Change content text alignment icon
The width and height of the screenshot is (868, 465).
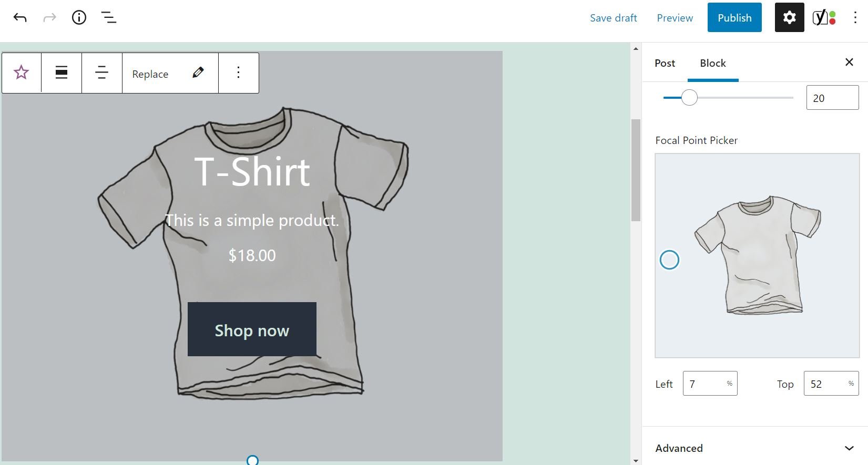[x=102, y=73]
